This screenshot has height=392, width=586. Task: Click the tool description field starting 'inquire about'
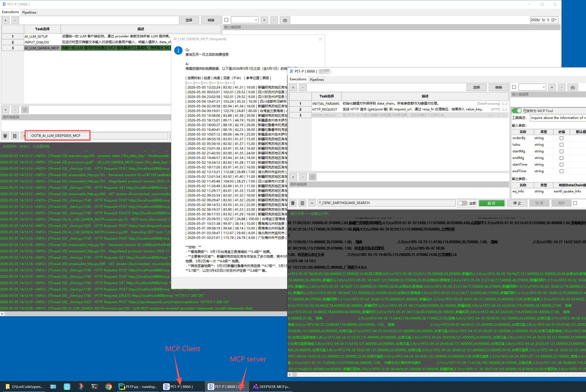(558, 118)
